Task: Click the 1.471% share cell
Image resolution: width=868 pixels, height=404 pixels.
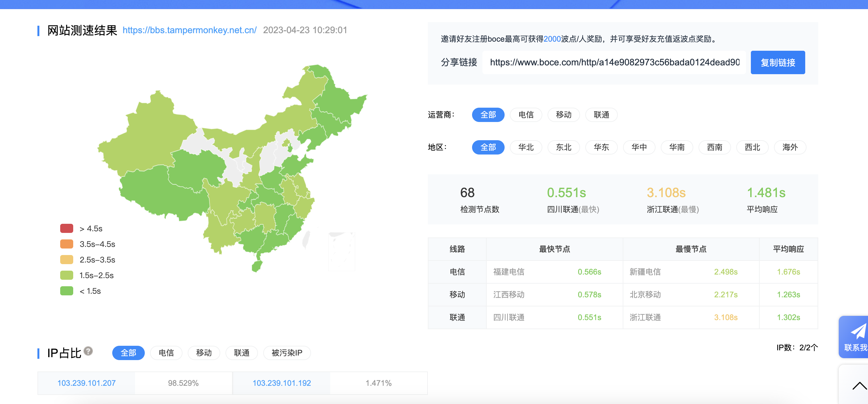Action: [x=378, y=383]
